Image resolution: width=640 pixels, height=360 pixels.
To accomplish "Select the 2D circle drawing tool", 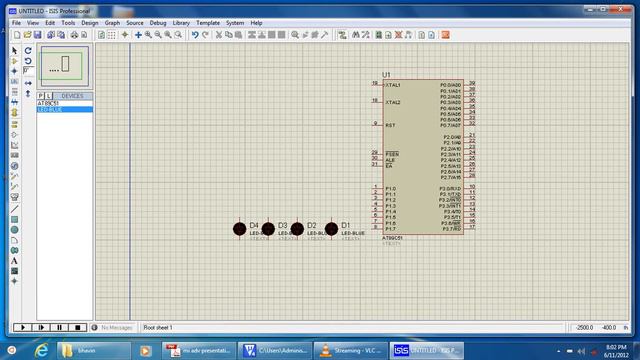I will pos(14,230).
